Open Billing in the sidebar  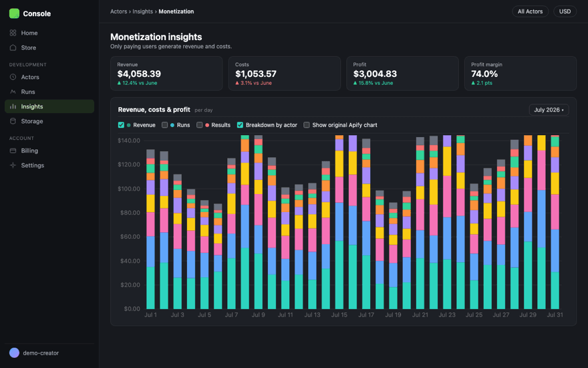pyautogui.click(x=49, y=151)
